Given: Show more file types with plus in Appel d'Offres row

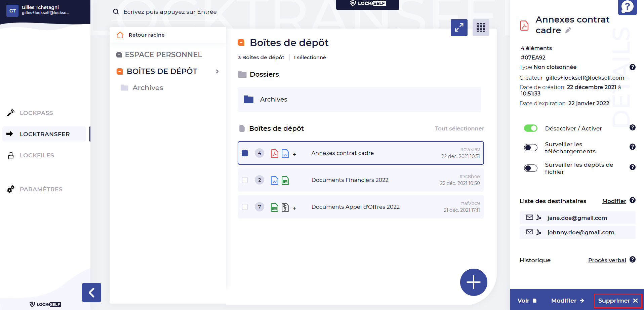Looking at the screenshot, I should coord(294,208).
